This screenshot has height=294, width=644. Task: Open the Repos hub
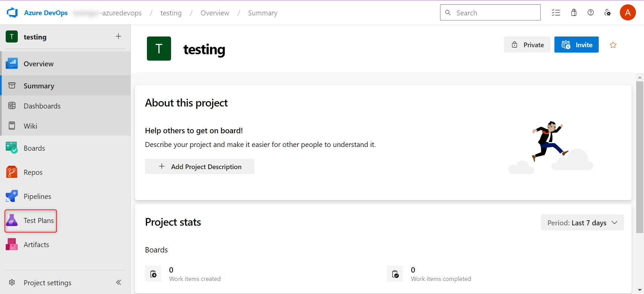tap(33, 172)
